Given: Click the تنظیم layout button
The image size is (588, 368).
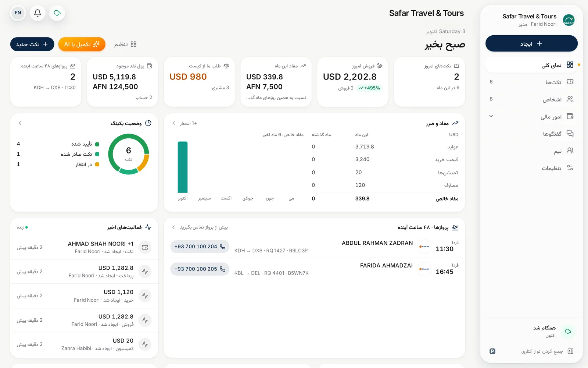Looking at the screenshot, I should [x=125, y=44].
